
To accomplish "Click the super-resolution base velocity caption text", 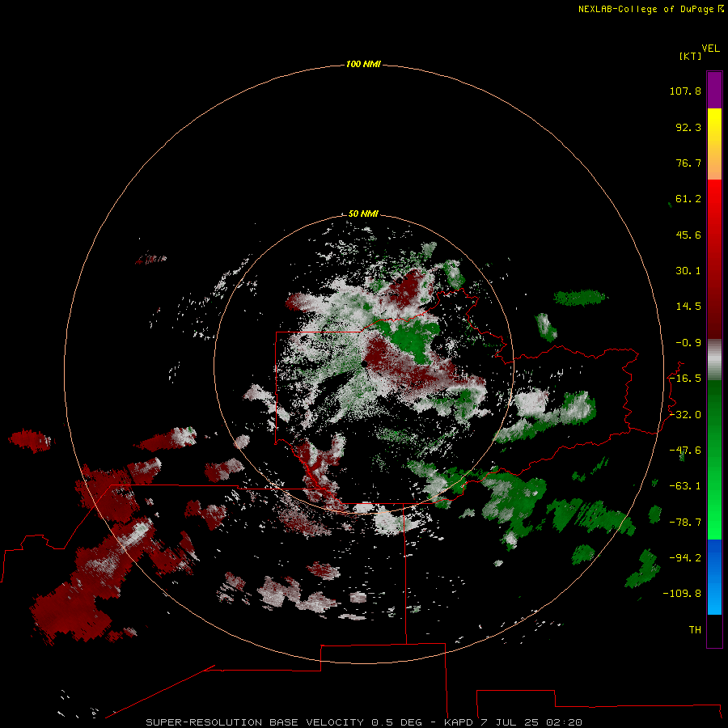I will pos(364,722).
